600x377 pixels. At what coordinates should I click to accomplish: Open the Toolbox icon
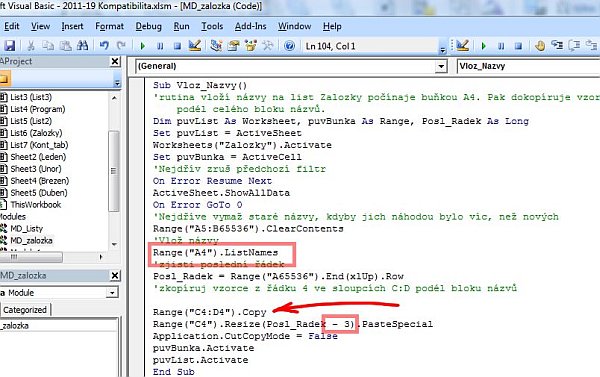(x=268, y=46)
